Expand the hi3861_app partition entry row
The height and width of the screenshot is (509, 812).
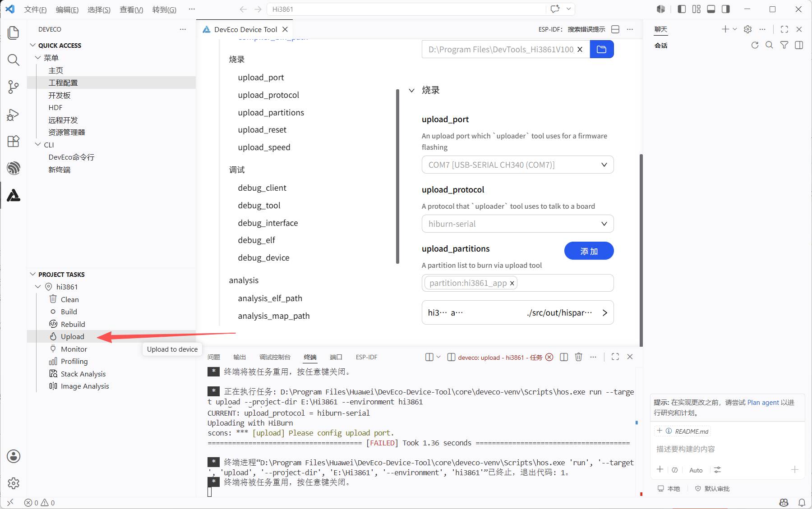(x=517, y=312)
